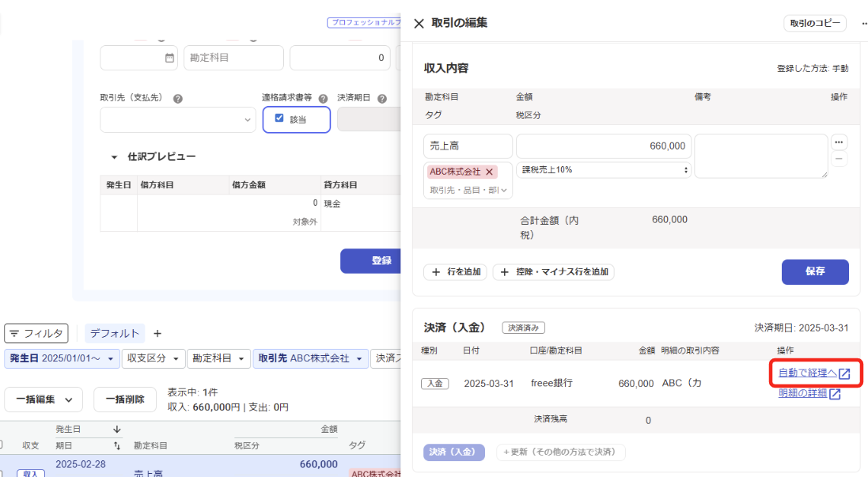Open the 勘定科目 filter menu
Viewport: 868px width, 477px height.
coord(218,358)
